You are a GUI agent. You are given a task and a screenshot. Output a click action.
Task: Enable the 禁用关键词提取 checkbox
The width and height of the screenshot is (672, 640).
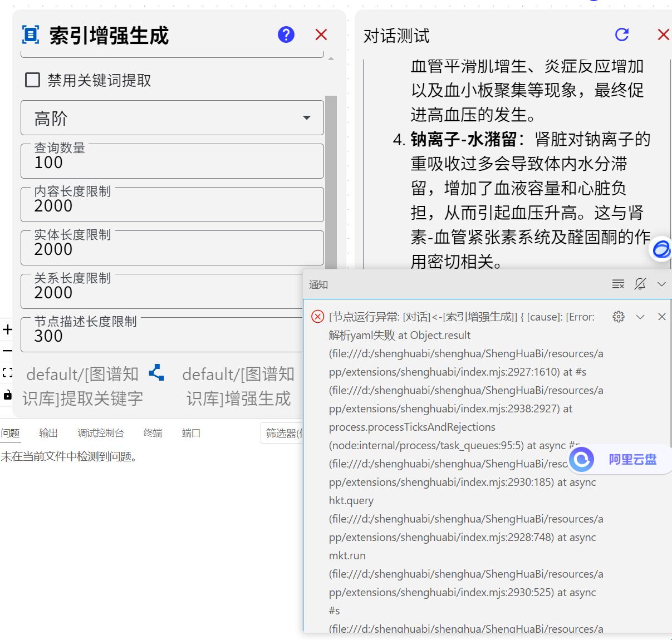[x=33, y=80]
